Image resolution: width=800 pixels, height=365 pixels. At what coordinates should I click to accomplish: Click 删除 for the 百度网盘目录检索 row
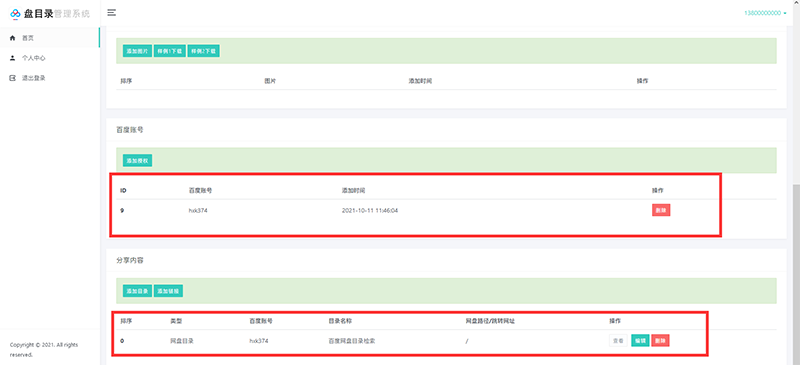pyautogui.click(x=660, y=340)
